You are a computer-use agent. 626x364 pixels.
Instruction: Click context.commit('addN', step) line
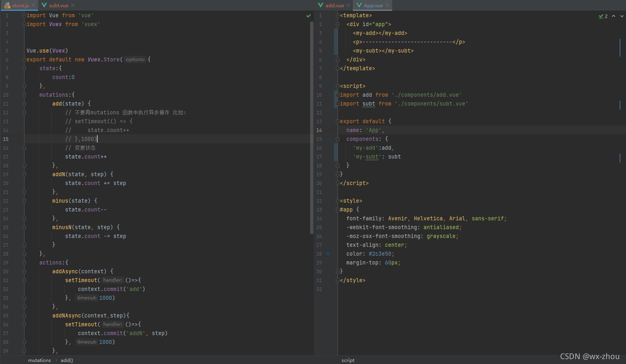click(123, 333)
